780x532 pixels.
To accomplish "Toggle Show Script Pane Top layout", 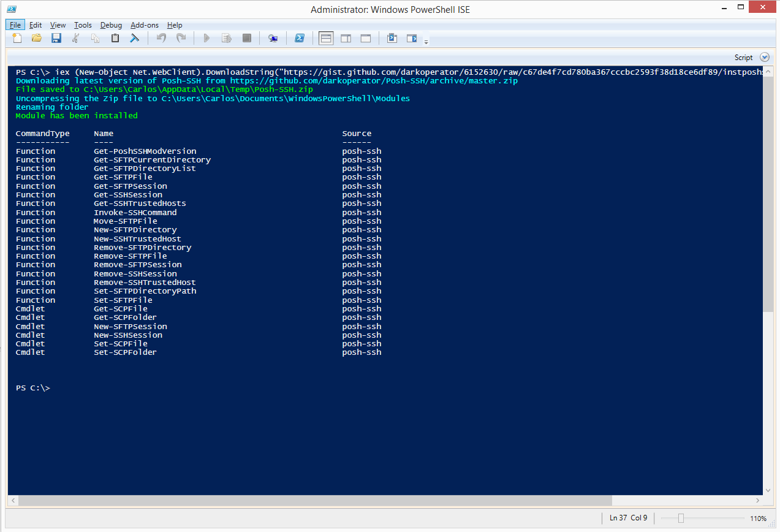I will [326, 39].
